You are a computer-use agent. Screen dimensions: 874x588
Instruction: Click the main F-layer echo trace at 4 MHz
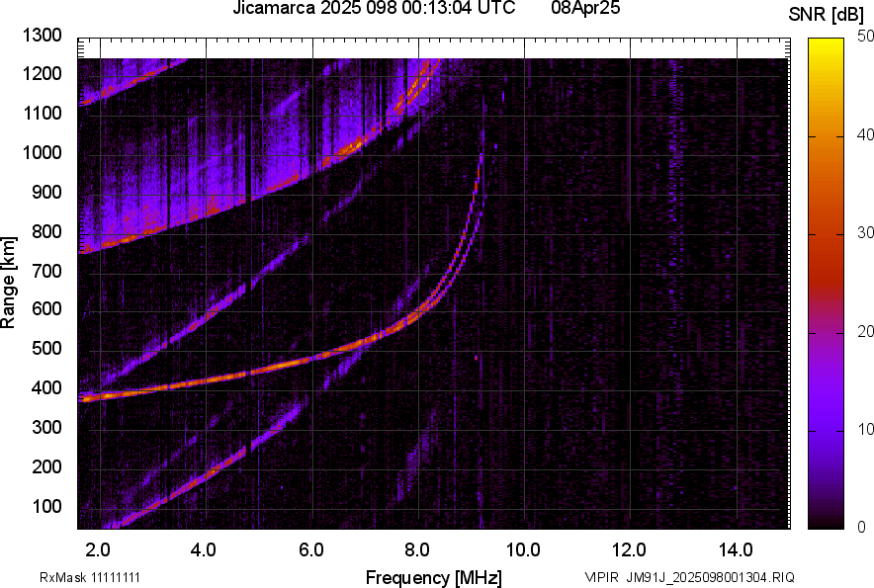coord(207,381)
